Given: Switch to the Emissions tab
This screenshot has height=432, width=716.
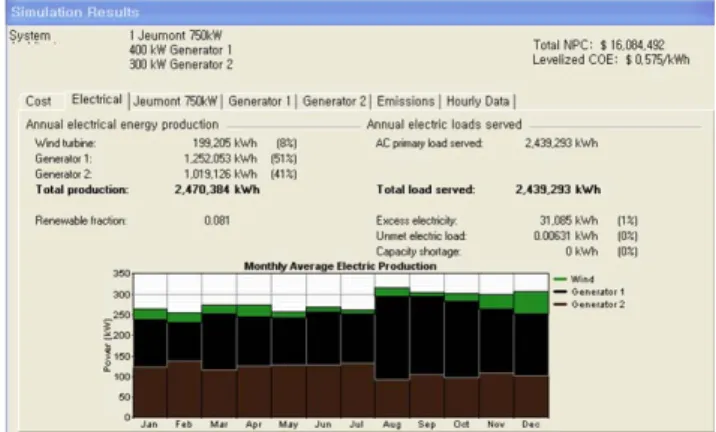Looking at the screenshot, I should point(405,101).
